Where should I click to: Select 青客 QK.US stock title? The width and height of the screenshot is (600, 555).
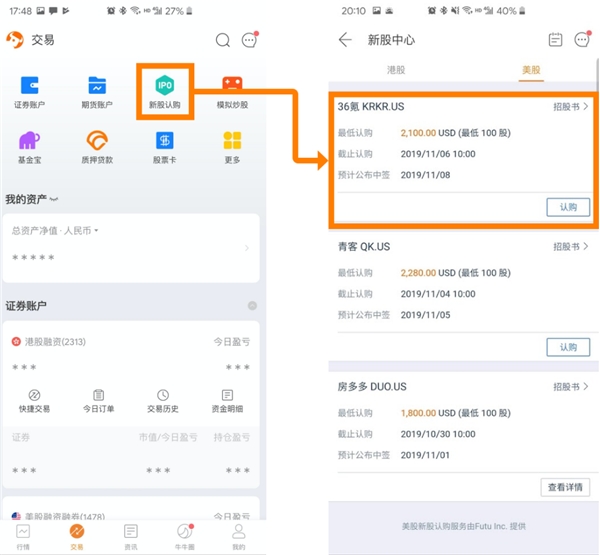click(x=364, y=246)
